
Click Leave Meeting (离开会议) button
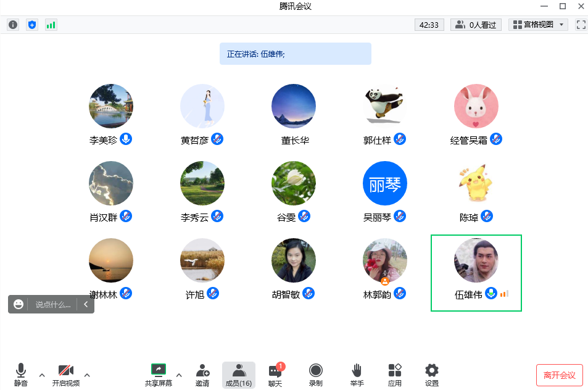click(x=559, y=375)
